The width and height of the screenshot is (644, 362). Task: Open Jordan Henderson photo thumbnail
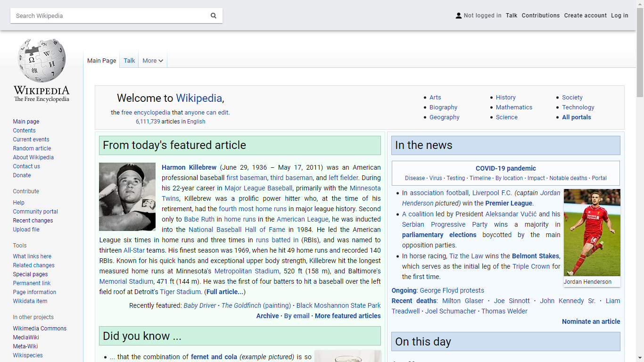[x=592, y=232]
